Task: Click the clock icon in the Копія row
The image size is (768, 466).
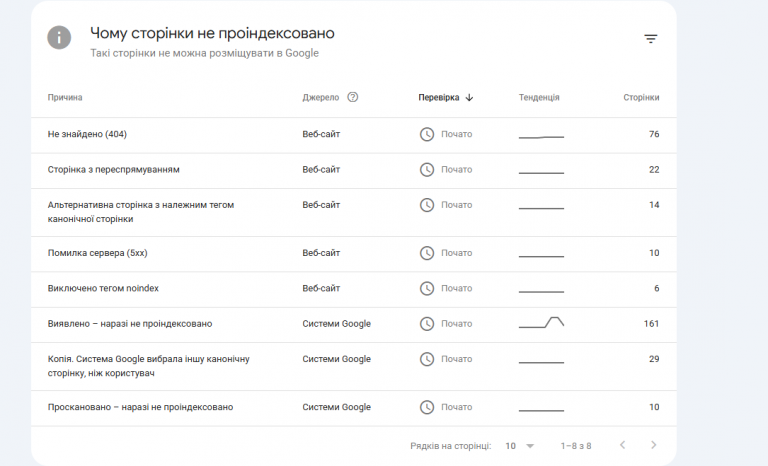Action: [x=427, y=359]
